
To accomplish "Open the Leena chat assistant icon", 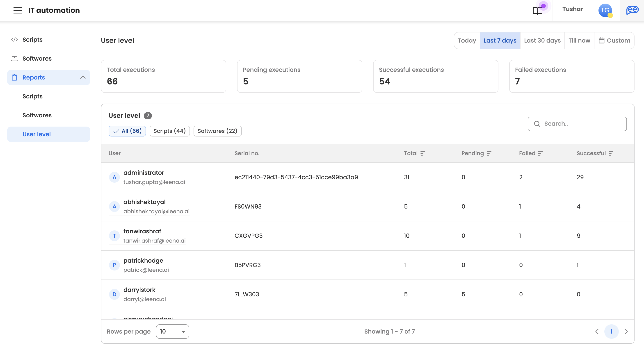I will [x=632, y=10].
